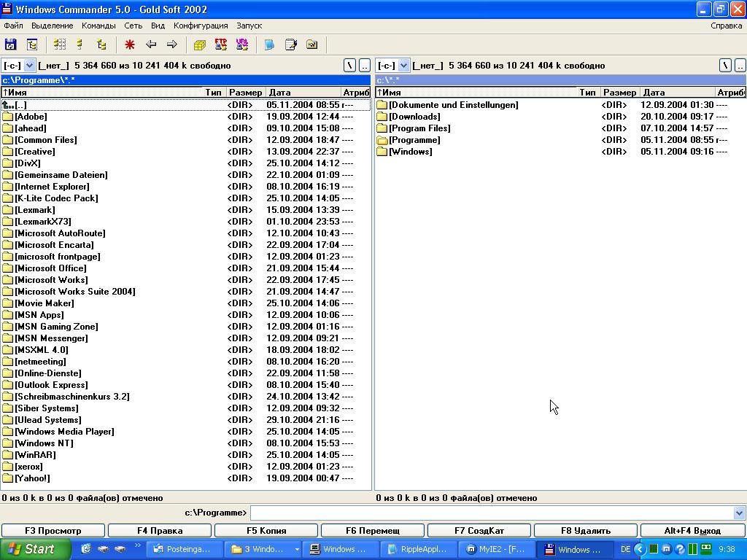Click the Windows Start button
Screen dimensions: 747x560
pyautogui.click(x=35, y=550)
